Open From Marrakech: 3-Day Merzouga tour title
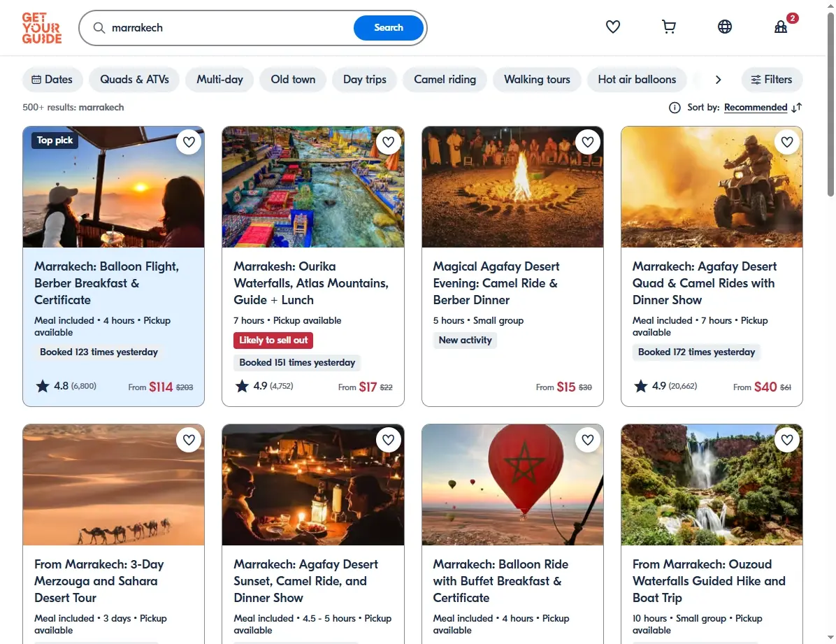The image size is (836, 644). tap(99, 581)
